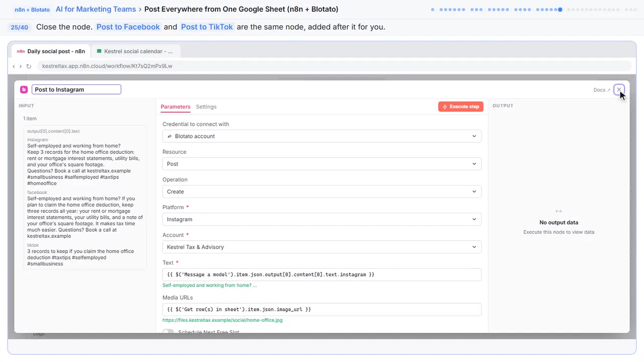Click the browser forward arrow

[21, 66]
